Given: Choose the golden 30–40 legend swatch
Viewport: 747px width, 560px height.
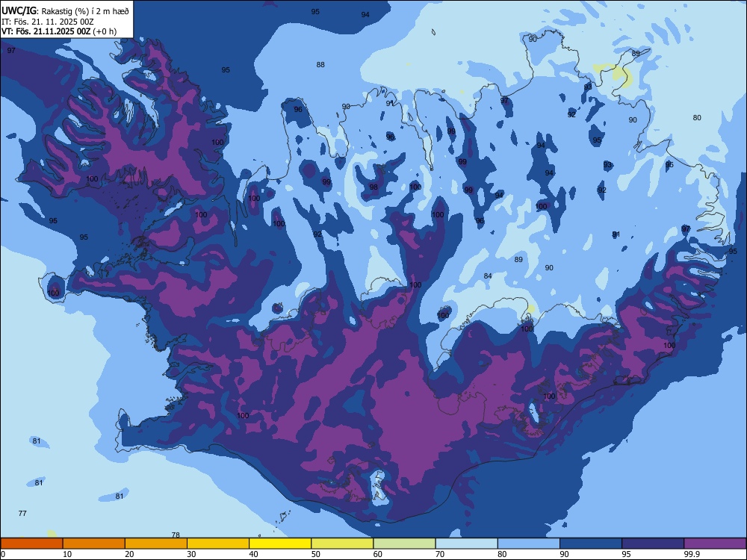Looking at the screenshot, I should point(218,544).
